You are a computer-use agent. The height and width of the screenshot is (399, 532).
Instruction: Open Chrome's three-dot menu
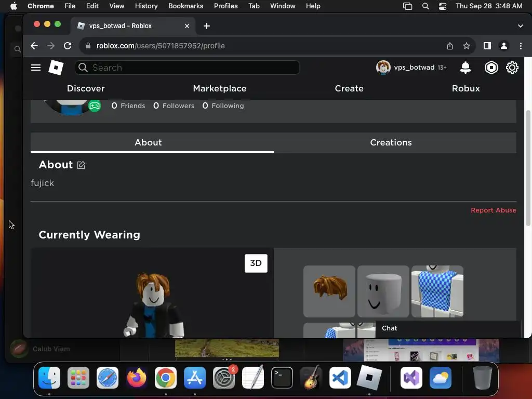[x=521, y=46]
